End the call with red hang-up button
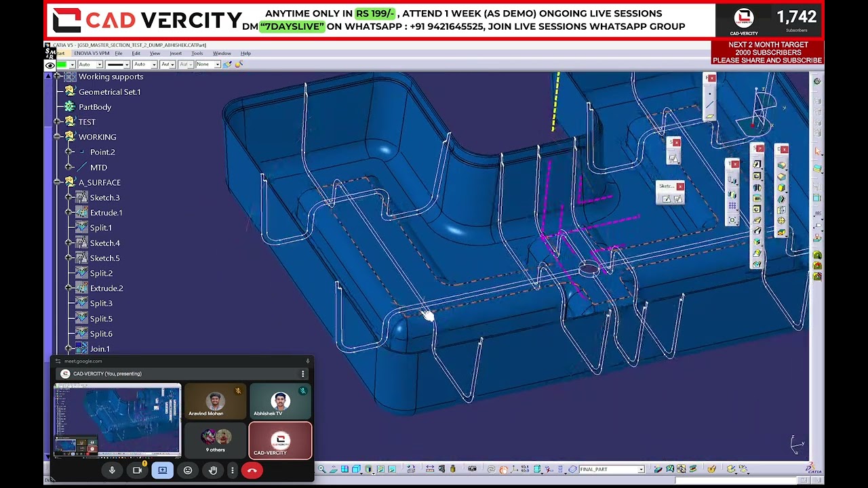The height and width of the screenshot is (488, 868). point(252,470)
